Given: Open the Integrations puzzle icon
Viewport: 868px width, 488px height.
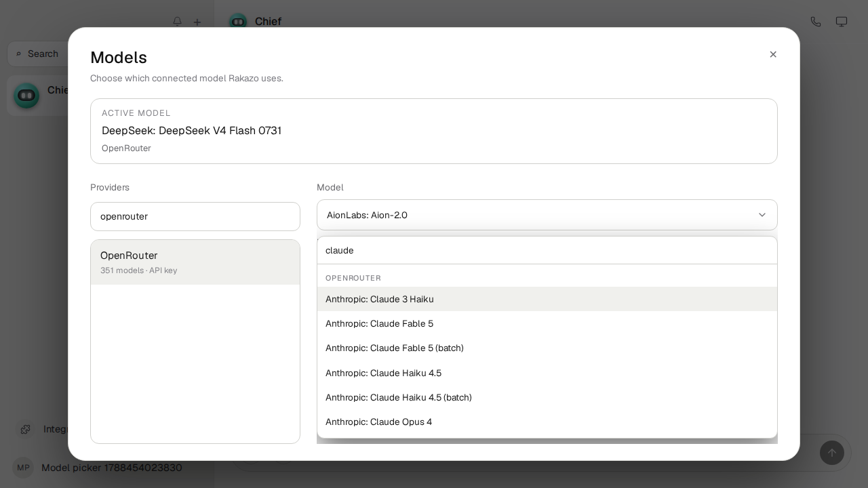Looking at the screenshot, I should coord(26,429).
